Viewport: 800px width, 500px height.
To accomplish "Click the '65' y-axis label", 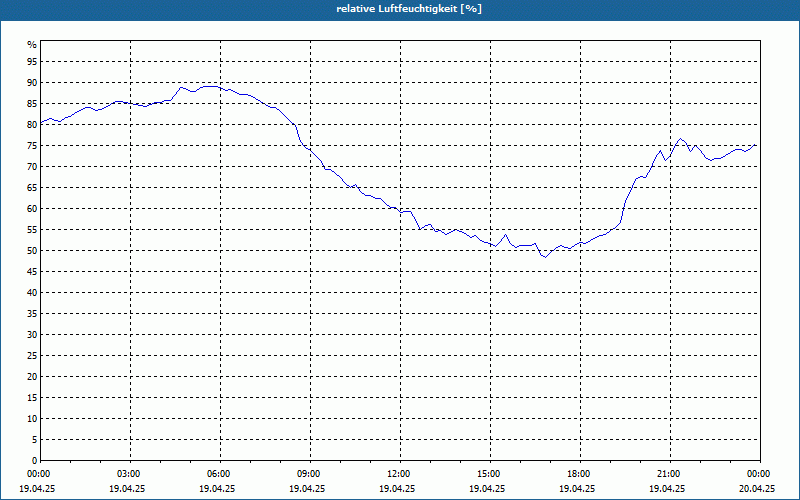I will click(32, 188).
